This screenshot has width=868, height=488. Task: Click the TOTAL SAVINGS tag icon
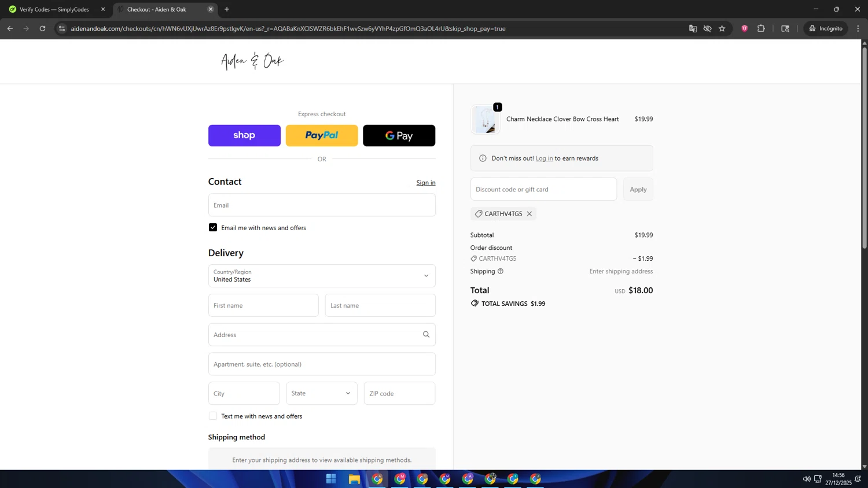tap(475, 304)
